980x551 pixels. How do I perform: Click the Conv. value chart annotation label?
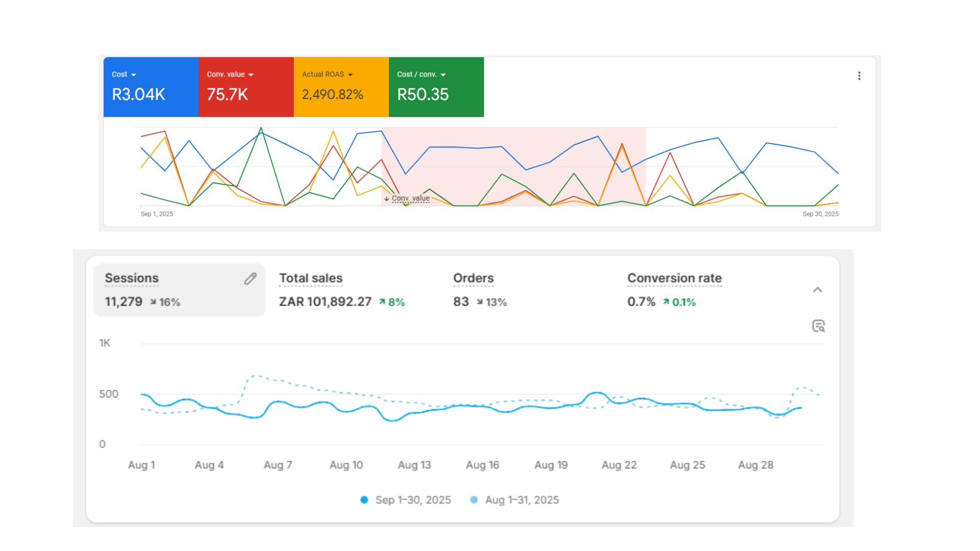(410, 198)
